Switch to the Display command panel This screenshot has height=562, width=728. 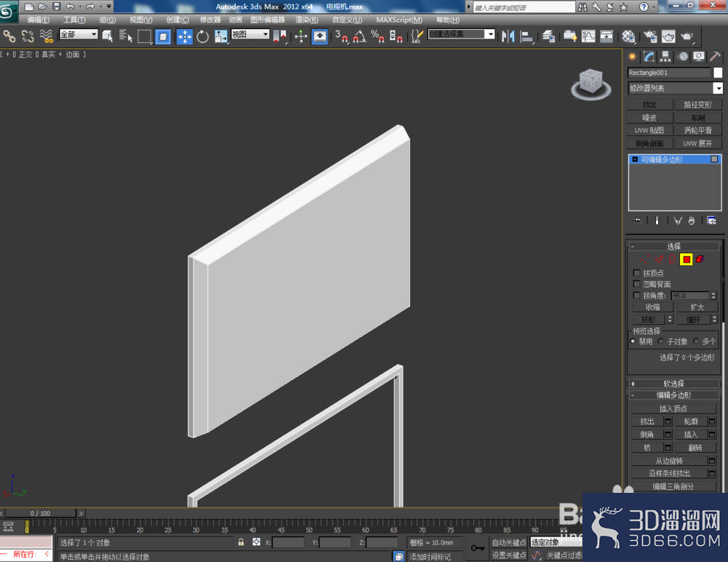[x=699, y=57]
